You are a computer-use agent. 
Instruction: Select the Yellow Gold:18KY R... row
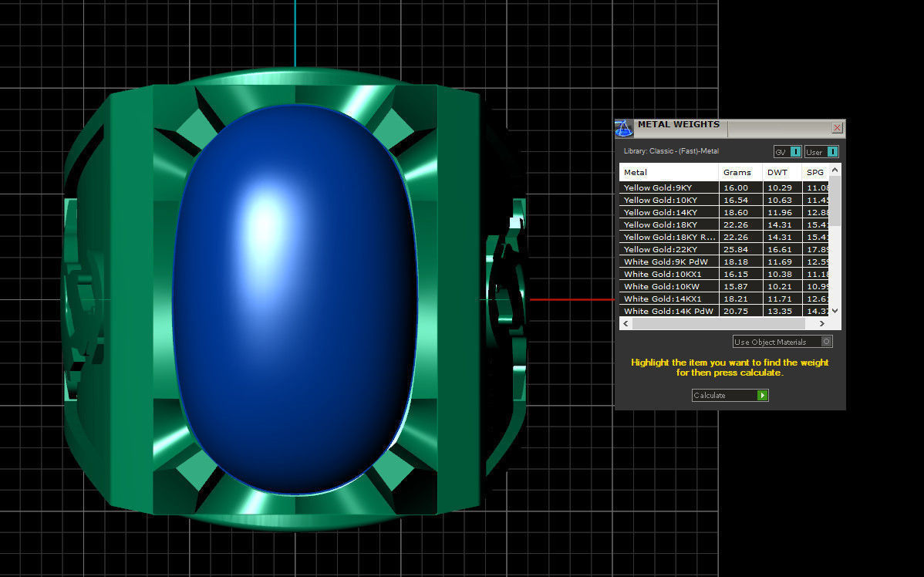click(724, 237)
